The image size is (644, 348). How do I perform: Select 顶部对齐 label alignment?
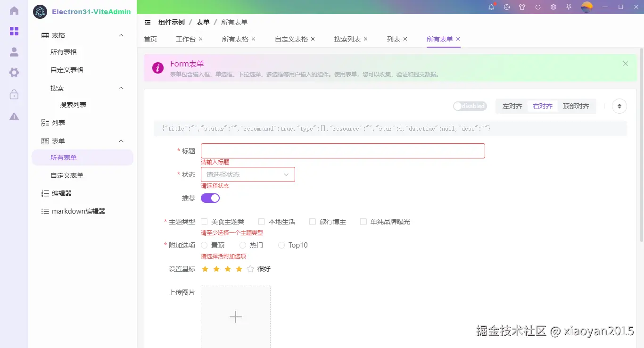[576, 106]
